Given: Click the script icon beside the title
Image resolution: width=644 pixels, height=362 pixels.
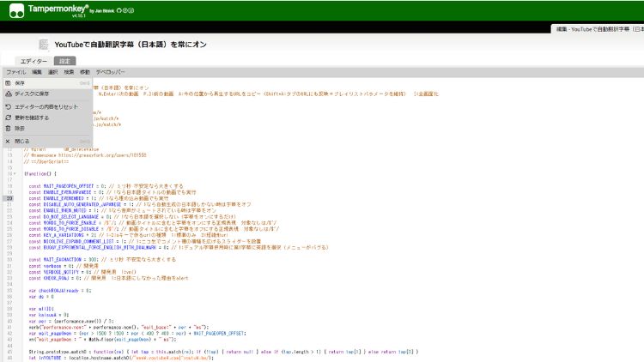Looking at the screenshot, I should (44, 45).
